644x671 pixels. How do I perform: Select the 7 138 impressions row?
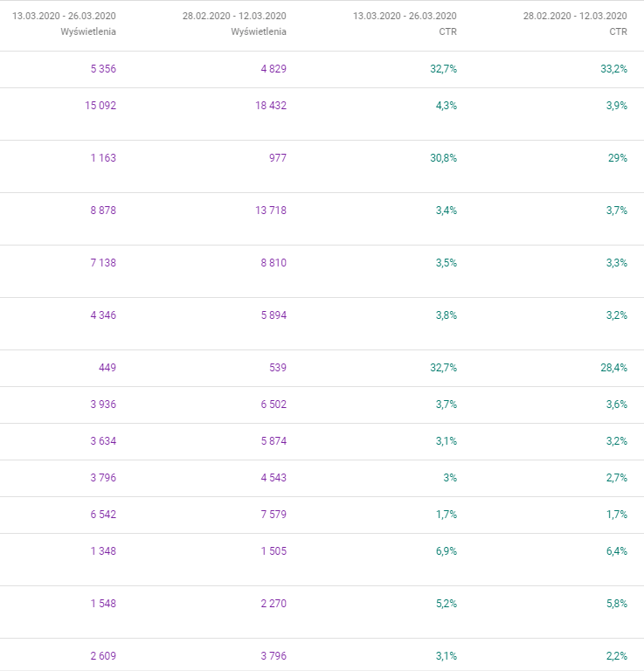tap(322, 272)
